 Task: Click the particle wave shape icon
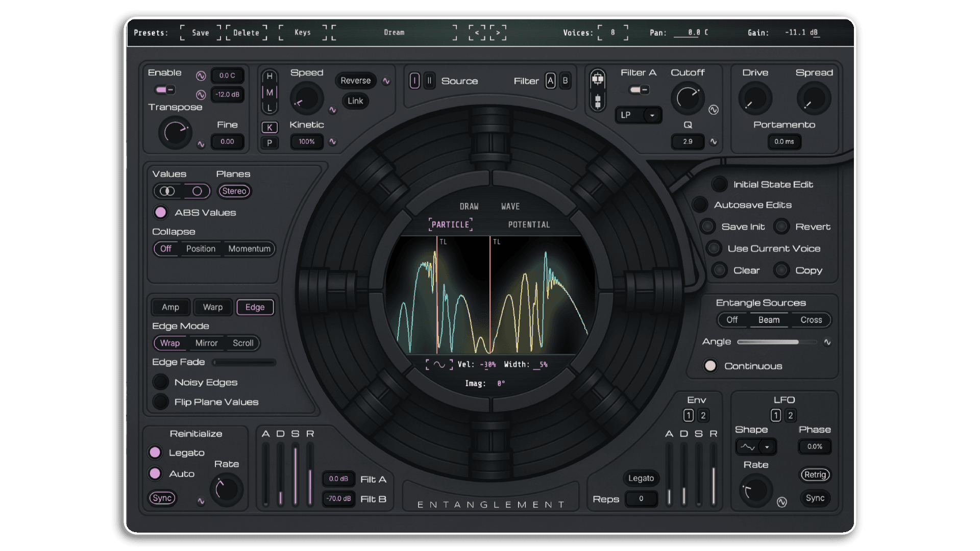(x=439, y=364)
